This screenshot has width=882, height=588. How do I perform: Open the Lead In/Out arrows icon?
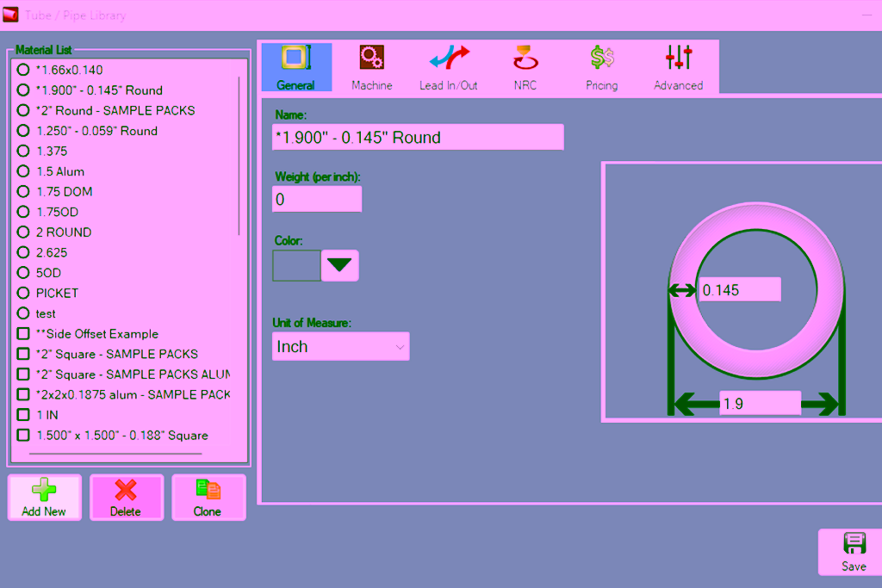(449, 58)
